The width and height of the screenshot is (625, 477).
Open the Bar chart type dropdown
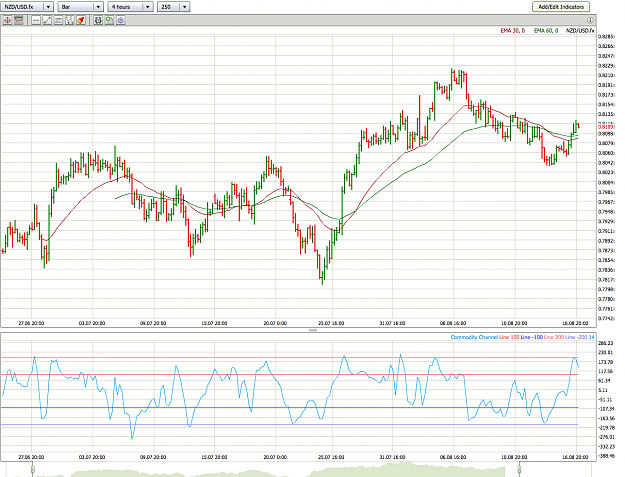tap(81, 7)
